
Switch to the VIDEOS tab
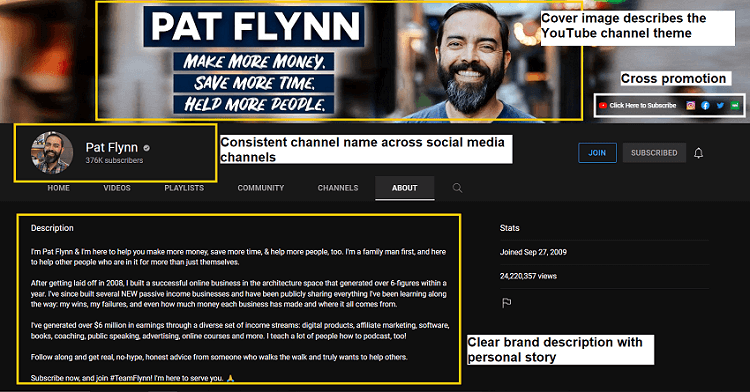[x=117, y=188]
